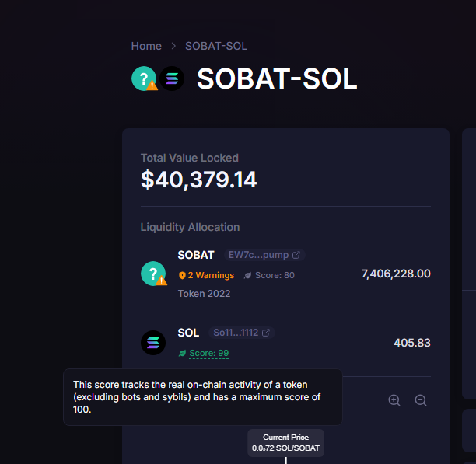Click the SOBAT token icon in Liquidity Allocation
476x464 pixels.
(153, 274)
